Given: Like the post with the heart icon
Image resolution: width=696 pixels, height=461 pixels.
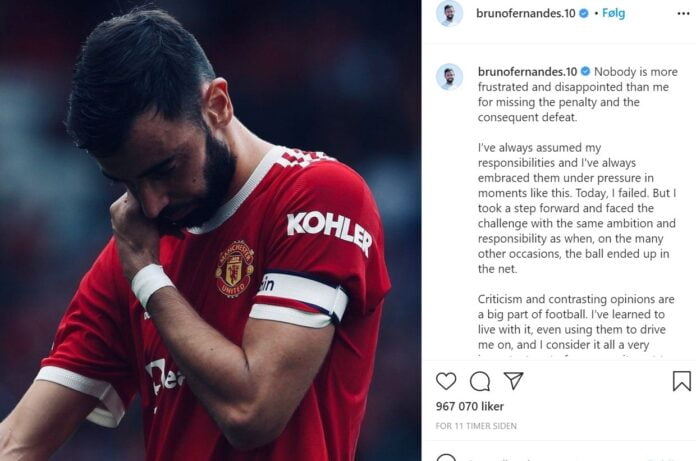Looking at the screenshot, I should [x=446, y=381].
